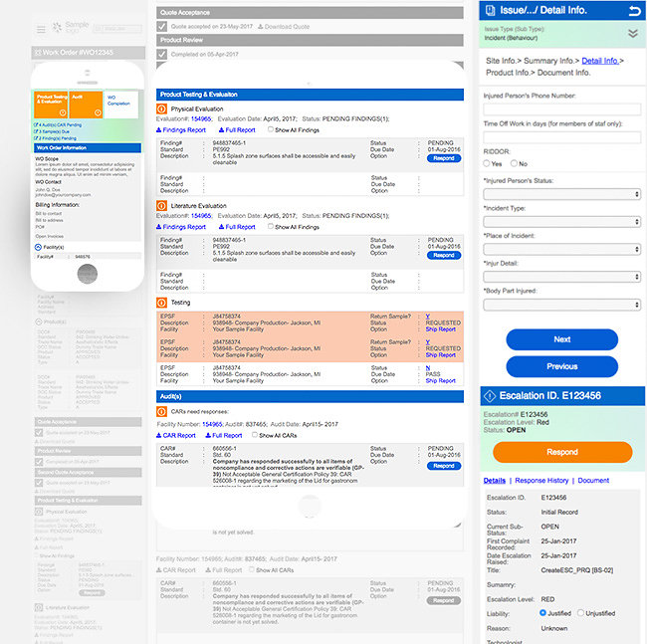Download Full Report in Audit(s) section

point(224,435)
